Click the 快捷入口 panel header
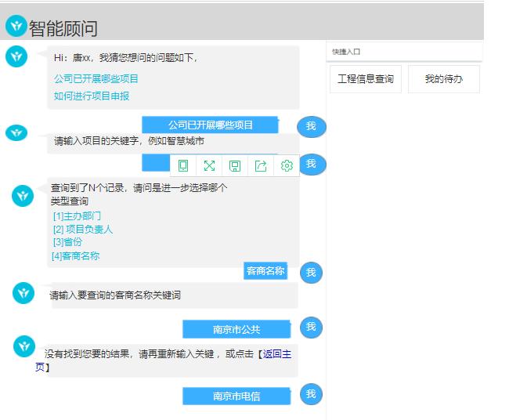509x420 pixels. (345, 52)
